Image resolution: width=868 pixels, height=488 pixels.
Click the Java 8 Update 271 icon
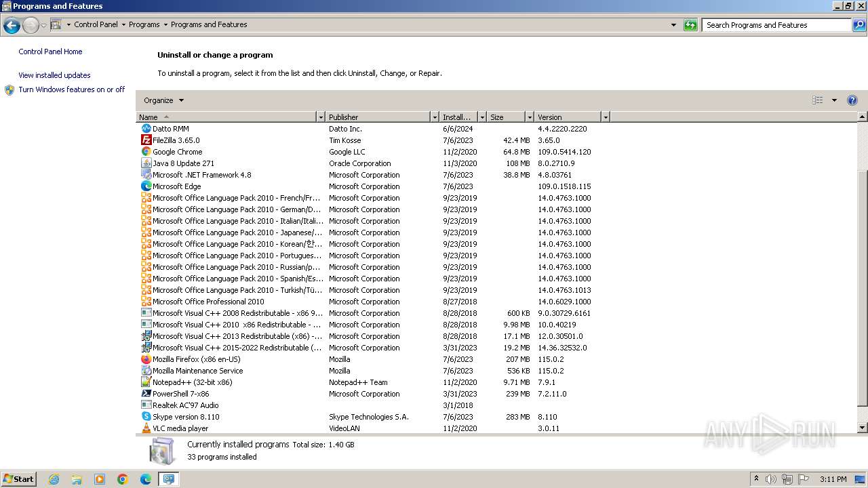[x=146, y=163]
